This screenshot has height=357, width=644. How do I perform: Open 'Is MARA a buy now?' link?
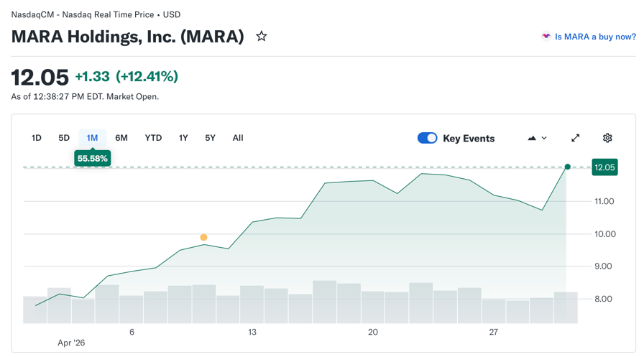[x=595, y=37]
